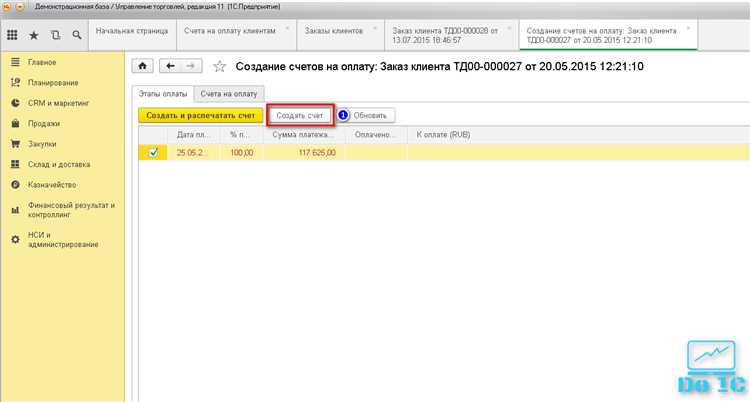Open History icon in top panel
Viewport: 750px width, 402px height.
[x=55, y=35]
